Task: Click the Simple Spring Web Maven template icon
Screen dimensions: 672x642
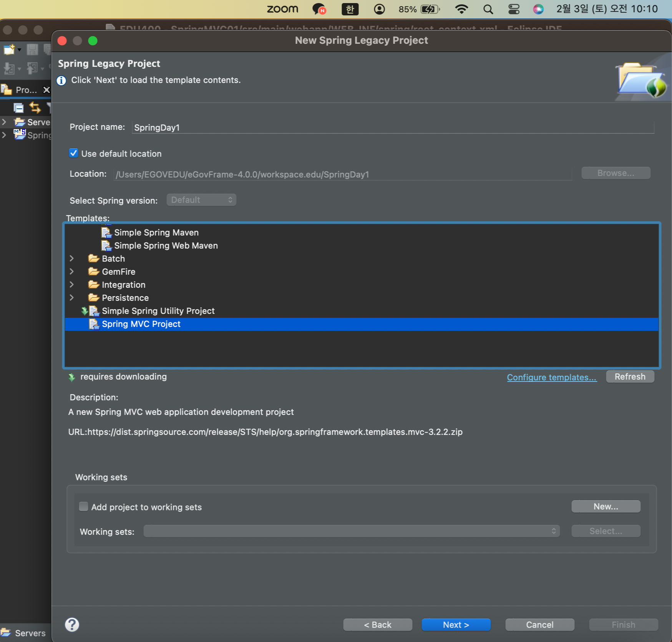Action: (106, 246)
